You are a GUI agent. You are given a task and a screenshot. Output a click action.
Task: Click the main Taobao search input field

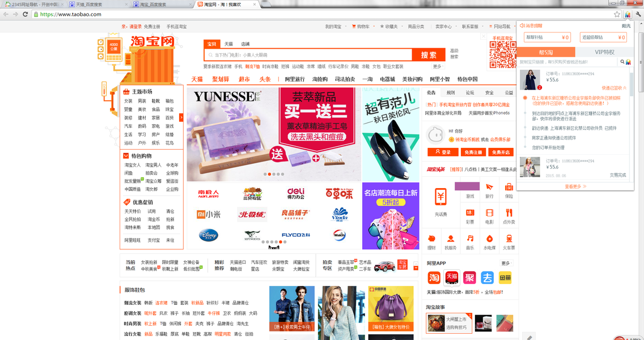tap(308, 54)
